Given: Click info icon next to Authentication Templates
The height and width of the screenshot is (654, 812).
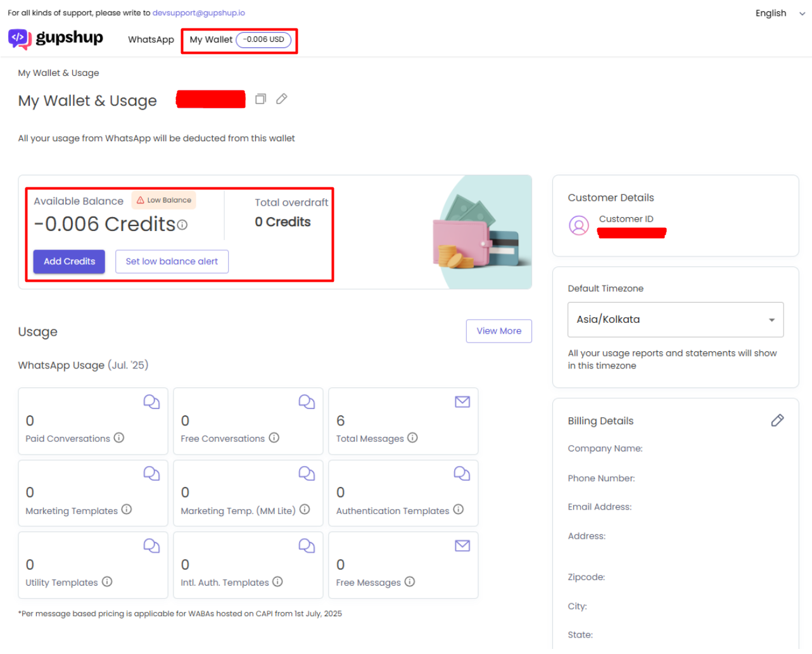Looking at the screenshot, I should (x=459, y=510).
